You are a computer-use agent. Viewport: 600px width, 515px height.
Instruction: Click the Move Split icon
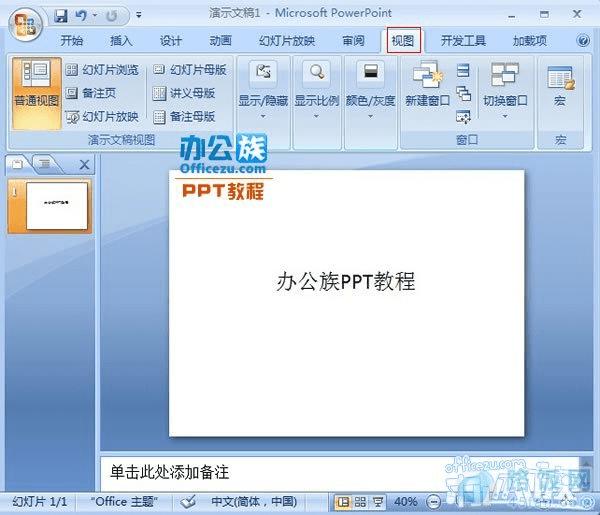(x=463, y=117)
